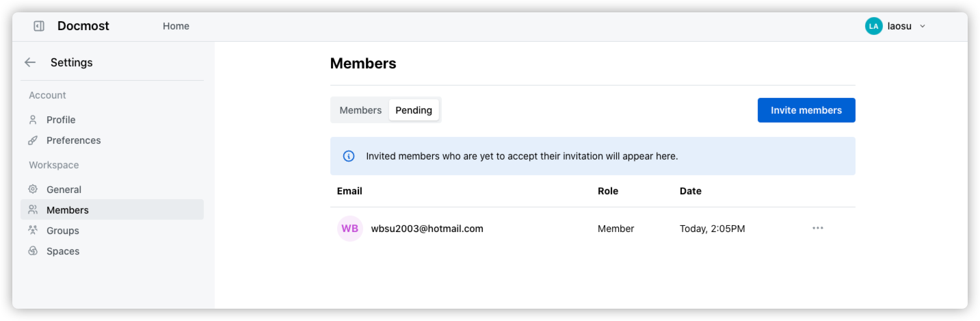This screenshot has width=980, height=321.
Task: Open Preferences settings page
Action: [x=73, y=140]
